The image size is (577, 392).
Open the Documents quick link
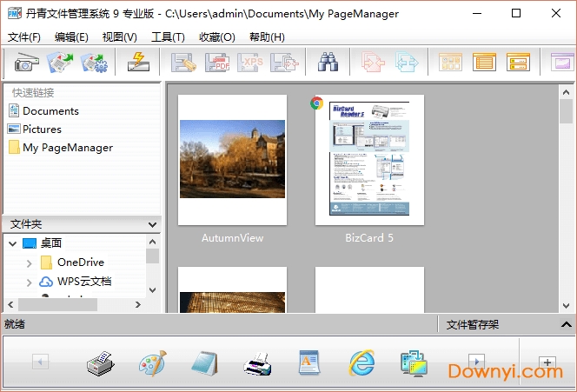pyautogui.click(x=50, y=111)
